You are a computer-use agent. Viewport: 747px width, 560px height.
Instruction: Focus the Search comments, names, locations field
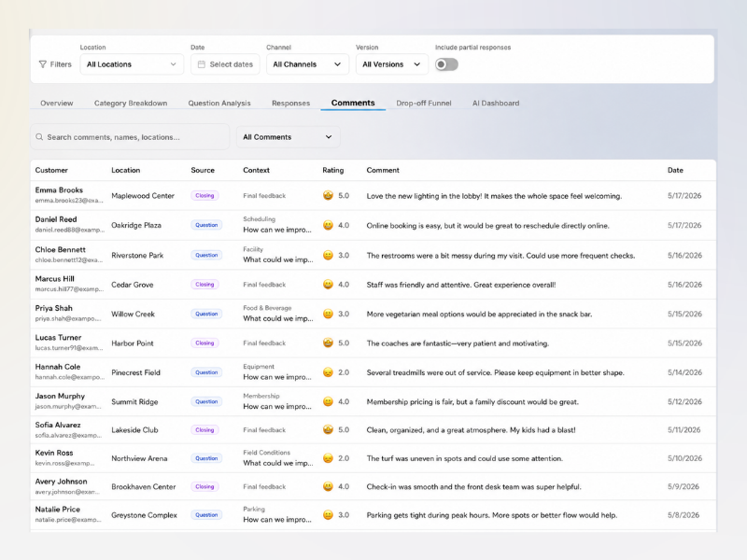click(130, 137)
